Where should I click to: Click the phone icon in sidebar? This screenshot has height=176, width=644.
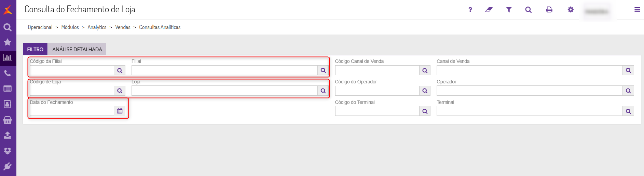(8, 73)
